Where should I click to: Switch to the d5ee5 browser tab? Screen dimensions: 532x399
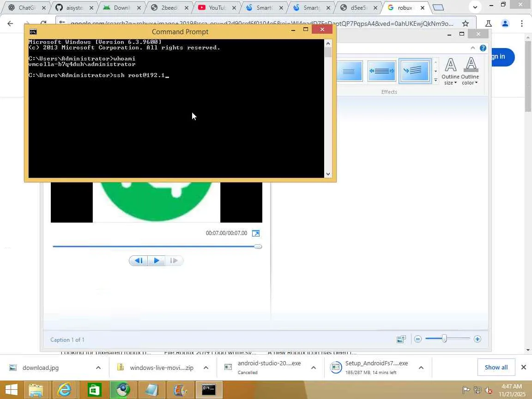tap(358, 7)
